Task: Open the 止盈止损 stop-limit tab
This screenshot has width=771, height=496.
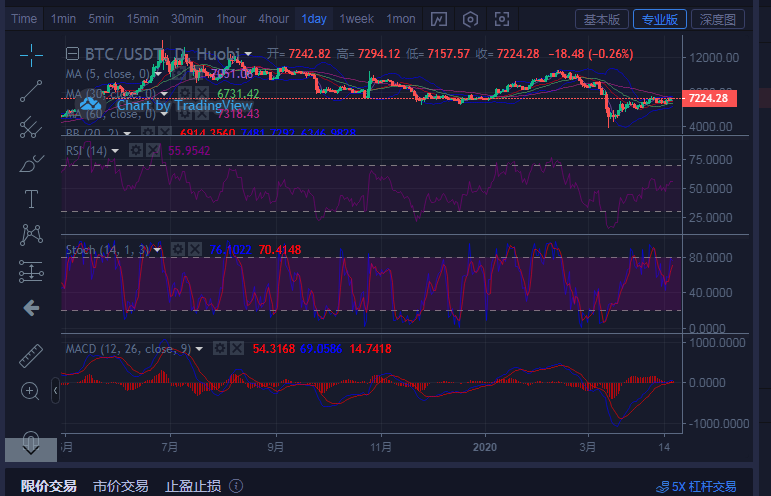Action: point(193,487)
